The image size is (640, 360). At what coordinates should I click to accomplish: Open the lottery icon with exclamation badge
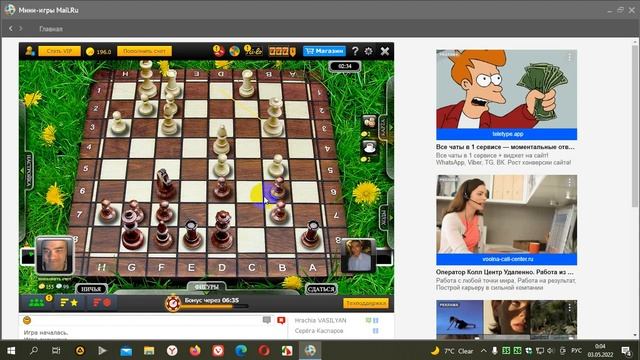tap(253, 51)
